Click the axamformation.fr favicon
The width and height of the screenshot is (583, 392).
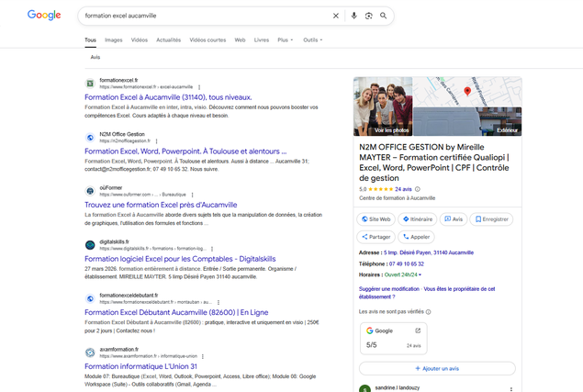(x=90, y=353)
